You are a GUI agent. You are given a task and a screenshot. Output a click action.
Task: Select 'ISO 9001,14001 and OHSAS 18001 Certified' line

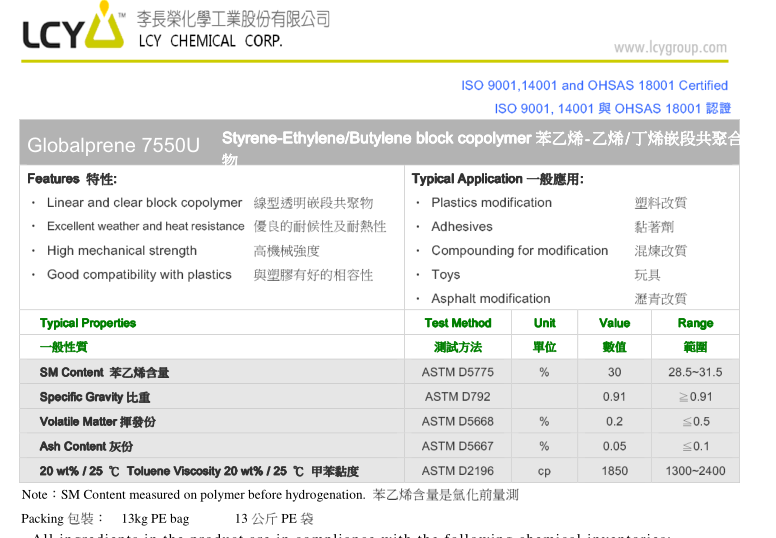tap(594, 86)
